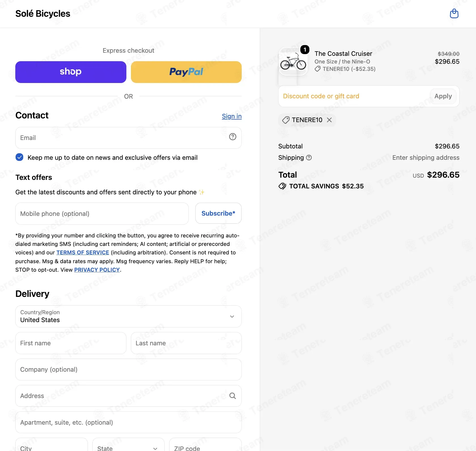The height and width of the screenshot is (451, 476).
Task: Click the Mobile phone optional field
Action: pos(102,214)
